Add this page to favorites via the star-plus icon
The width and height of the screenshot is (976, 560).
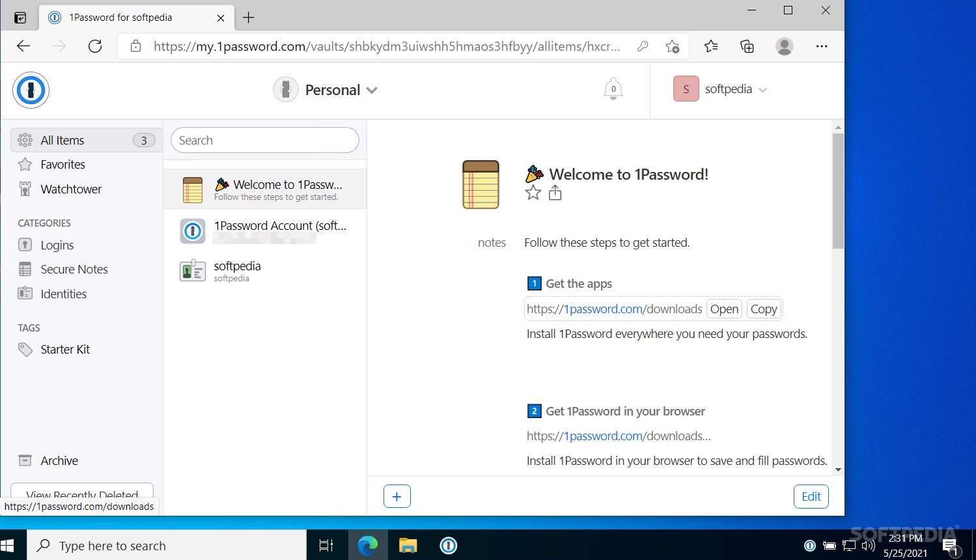(673, 46)
